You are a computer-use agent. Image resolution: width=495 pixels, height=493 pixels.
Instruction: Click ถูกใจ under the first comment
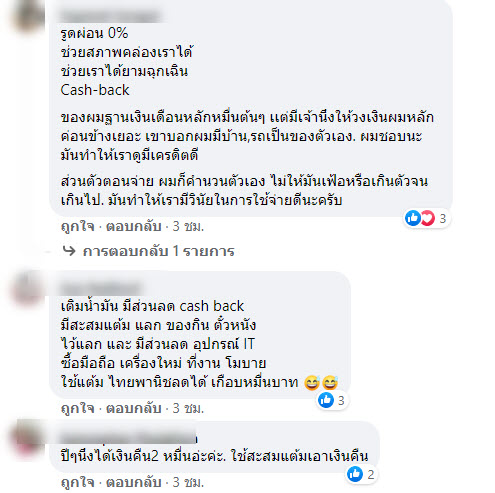tap(78, 227)
